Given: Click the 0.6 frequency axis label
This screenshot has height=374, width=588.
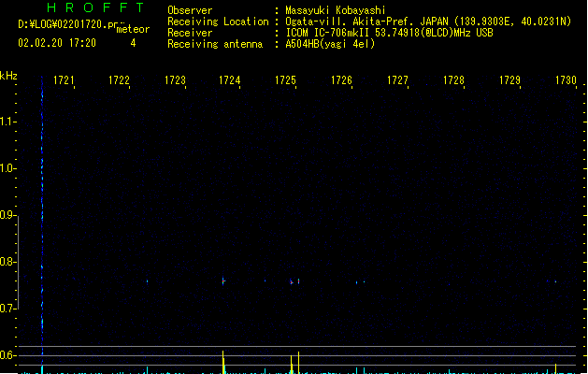Looking at the screenshot, I should tap(7, 355).
